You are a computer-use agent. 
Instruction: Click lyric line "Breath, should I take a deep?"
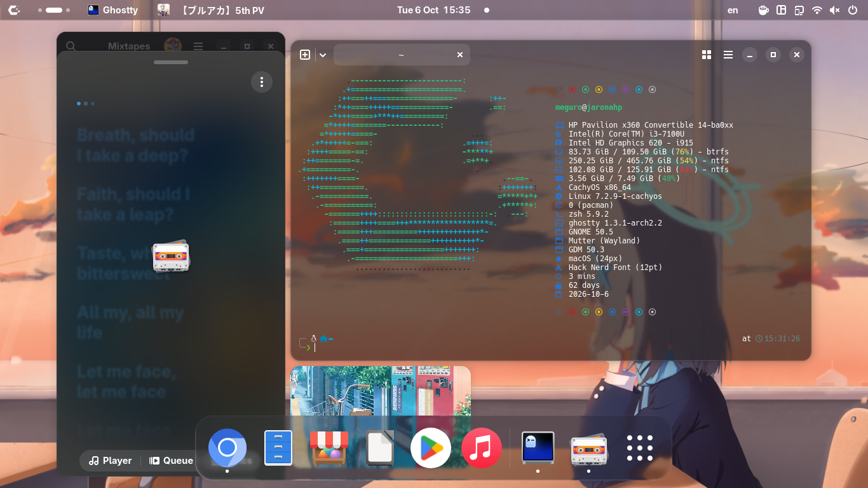click(136, 145)
